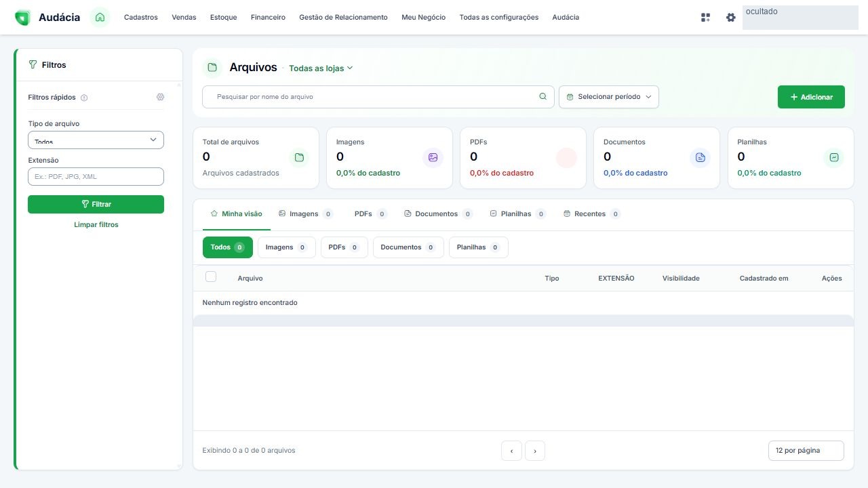The height and width of the screenshot is (488, 868).
Task: Switch to the Minha visão tab
Action: click(x=236, y=213)
